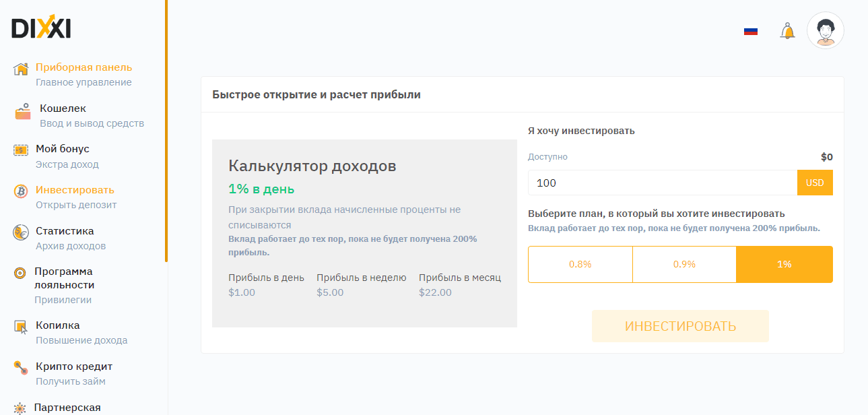The height and width of the screenshot is (415, 868).
Task: Select the Мой бонус gift icon
Action: (x=20, y=149)
